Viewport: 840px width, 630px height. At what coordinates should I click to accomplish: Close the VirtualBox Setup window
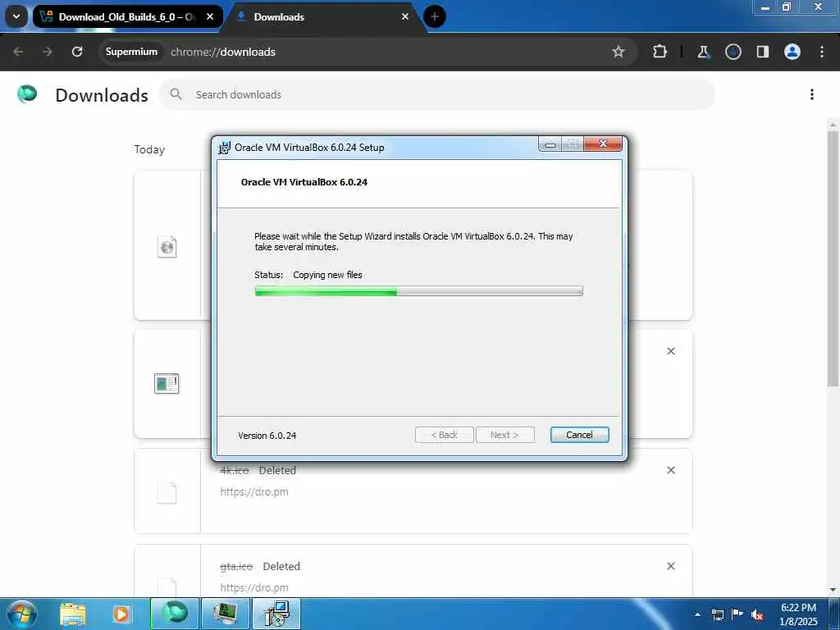603,144
